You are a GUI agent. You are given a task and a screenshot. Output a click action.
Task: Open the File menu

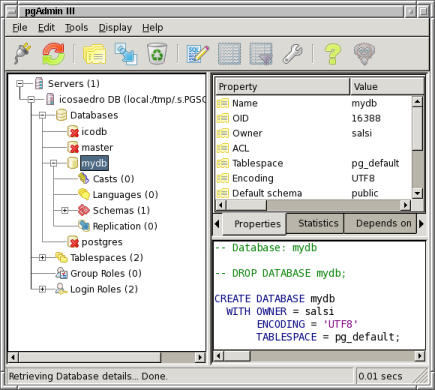click(x=20, y=27)
